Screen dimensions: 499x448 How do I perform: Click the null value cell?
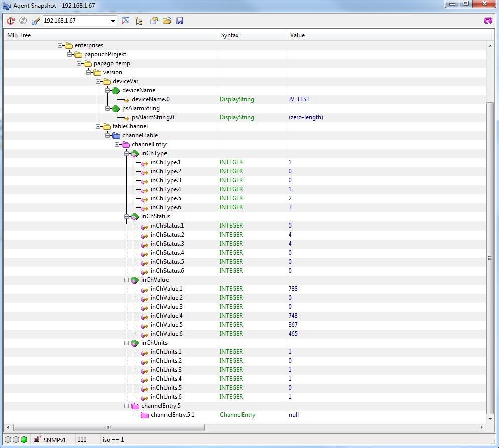tap(294, 415)
